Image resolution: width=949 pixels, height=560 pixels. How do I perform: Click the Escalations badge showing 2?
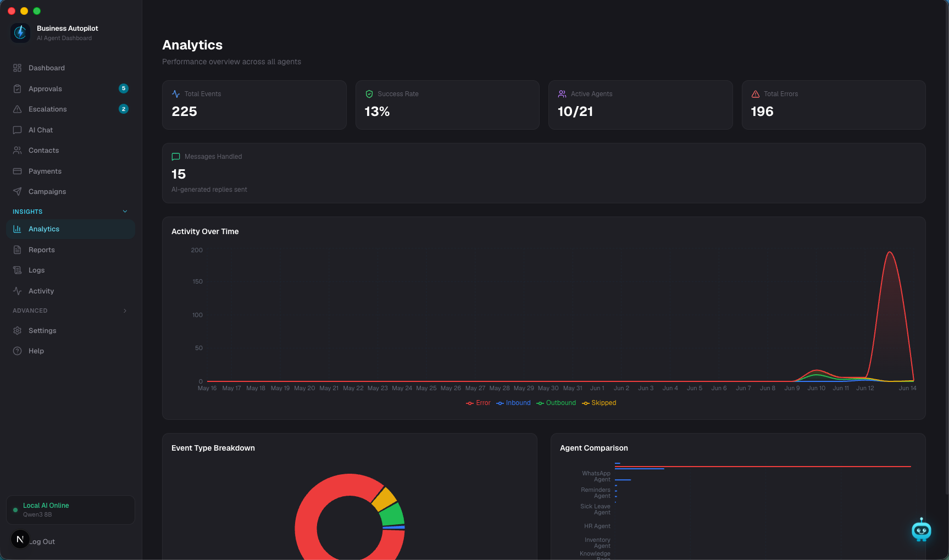[x=124, y=109]
